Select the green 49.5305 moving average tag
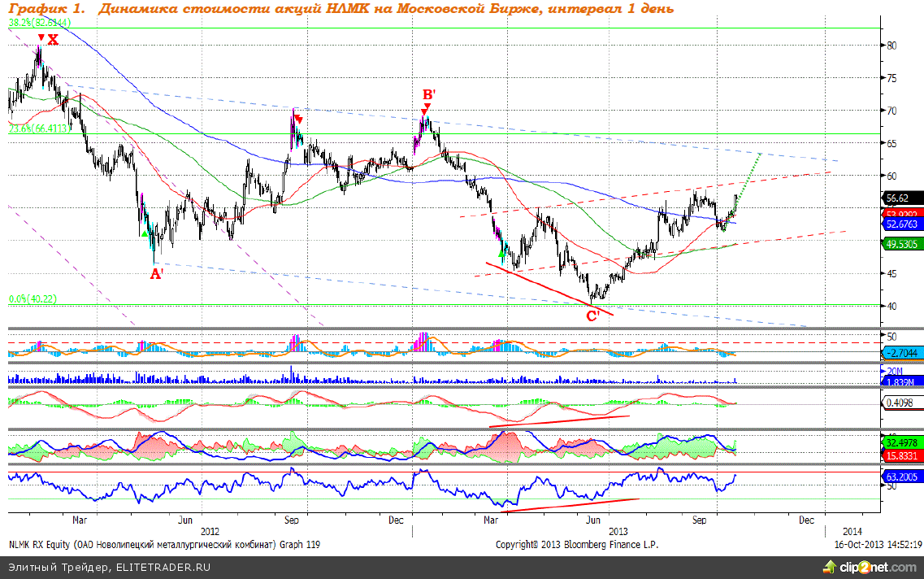Viewport: 924px width, 579px height. click(x=901, y=242)
